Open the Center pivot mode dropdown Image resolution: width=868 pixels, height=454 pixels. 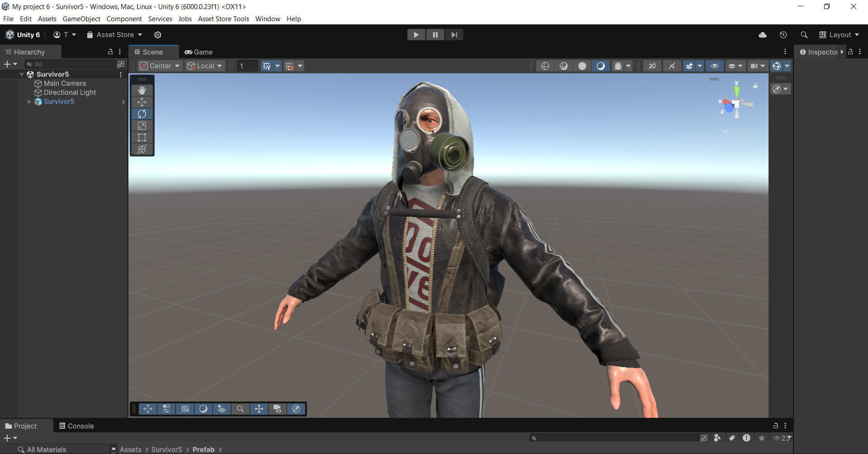[x=160, y=66]
